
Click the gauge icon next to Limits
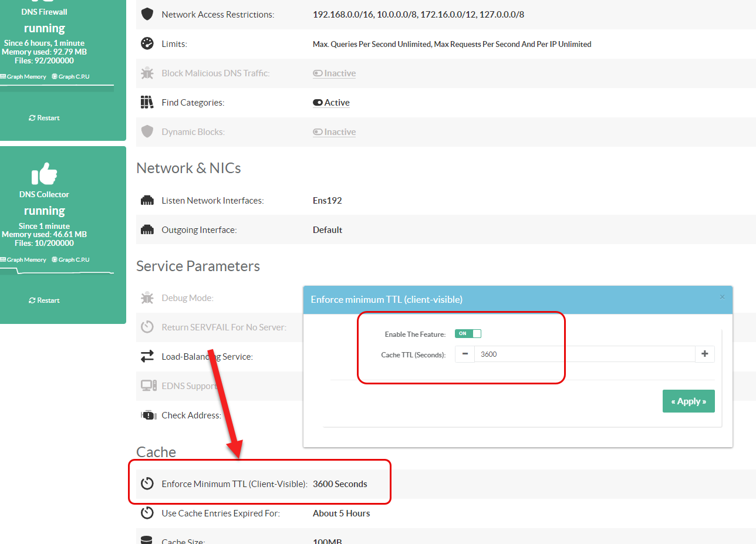click(x=147, y=44)
